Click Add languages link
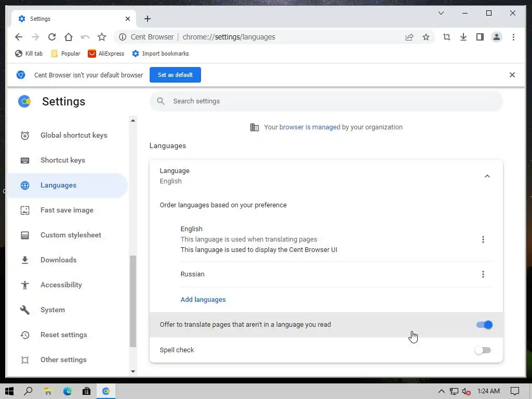Screen dimensions: 532x399 click(203, 300)
